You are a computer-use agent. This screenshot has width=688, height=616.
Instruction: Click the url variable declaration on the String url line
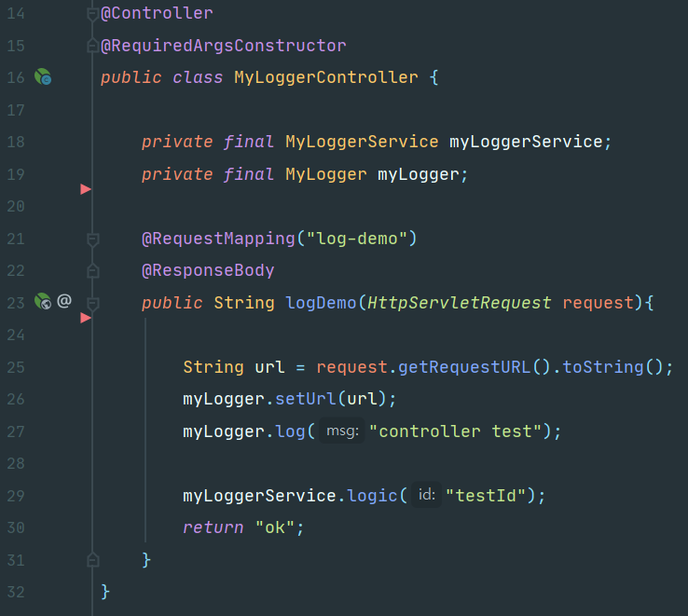[x=269, y=367]
